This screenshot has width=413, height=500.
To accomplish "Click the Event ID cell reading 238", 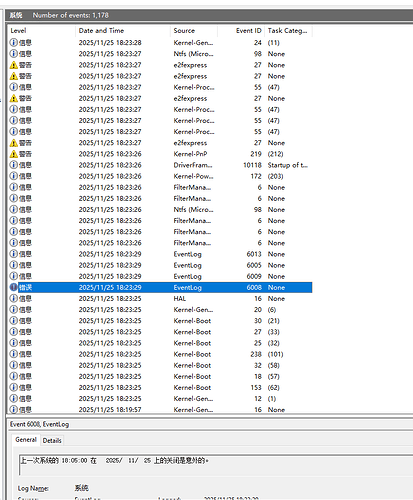I will [x=256, y=354].
